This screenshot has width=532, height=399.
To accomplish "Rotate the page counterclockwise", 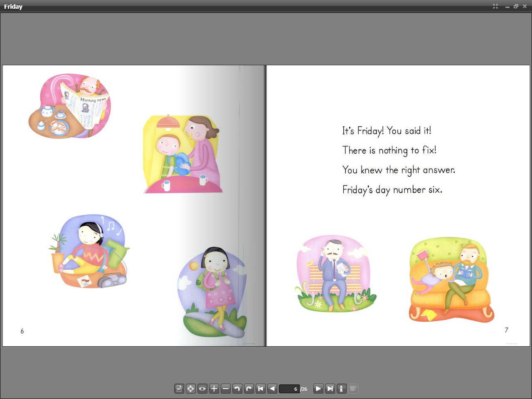I will 237,389.
